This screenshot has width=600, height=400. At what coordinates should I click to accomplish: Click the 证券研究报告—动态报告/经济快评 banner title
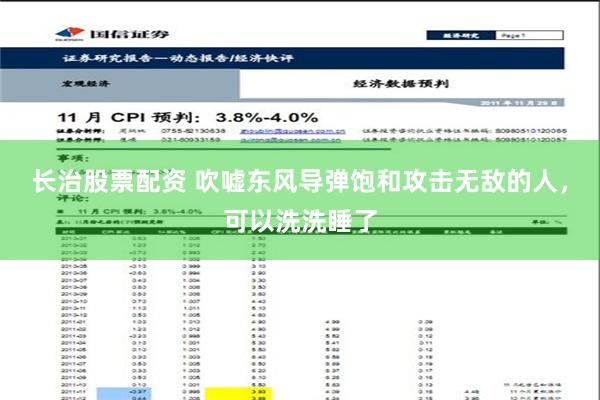(x=178, y=58)
